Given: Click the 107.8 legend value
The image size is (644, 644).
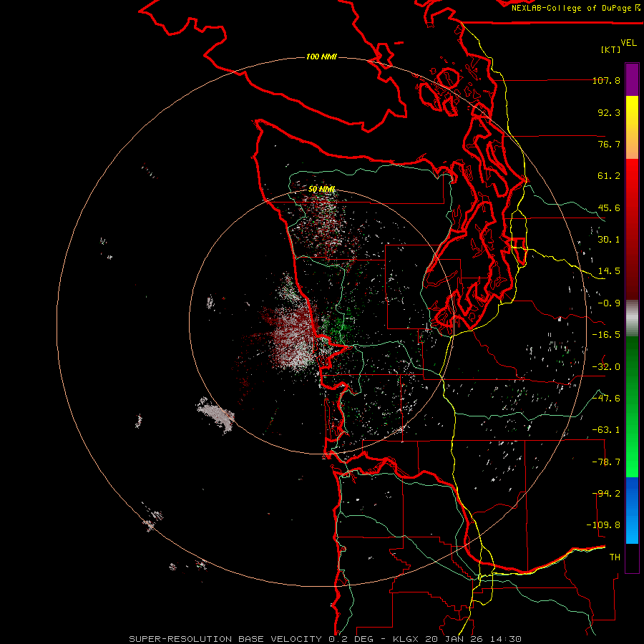Looking at the screenshot, I should pyautogui.click(x=606, y=80).
